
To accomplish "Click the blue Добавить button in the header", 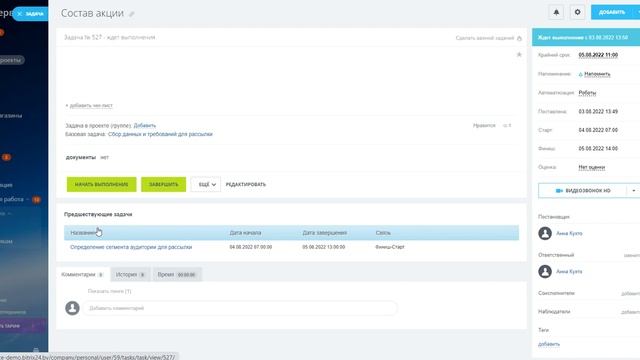I will (x=612, y=12).
